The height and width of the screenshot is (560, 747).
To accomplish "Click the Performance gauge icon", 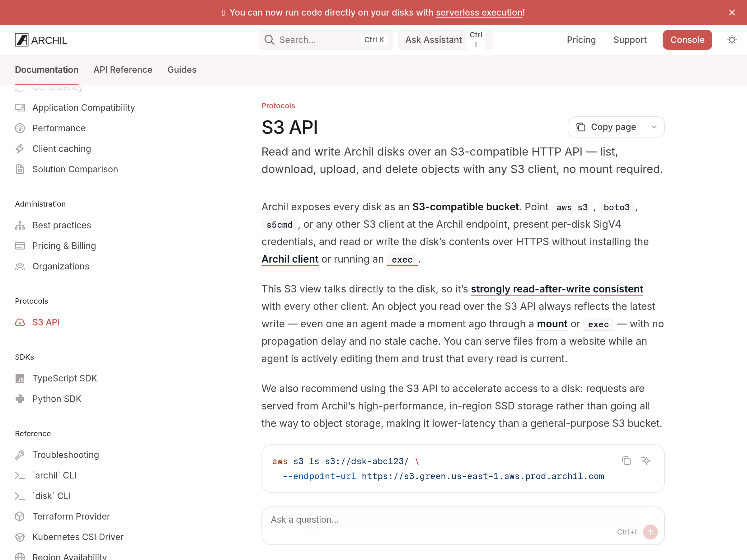I will [x=20, y=128].
